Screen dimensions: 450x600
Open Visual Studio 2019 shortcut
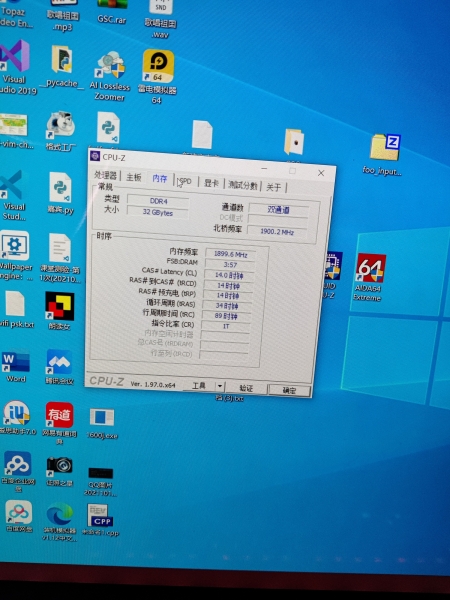click(x=16, y=67)
